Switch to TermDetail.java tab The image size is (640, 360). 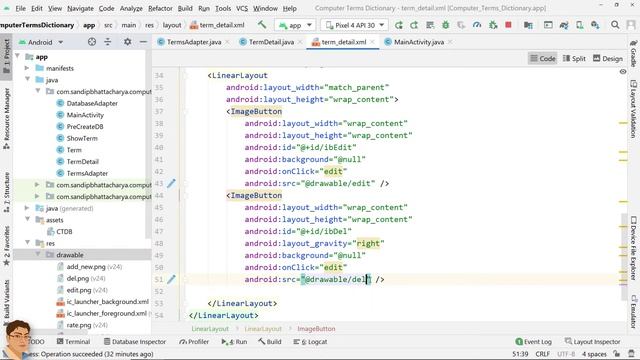[271, 42]
